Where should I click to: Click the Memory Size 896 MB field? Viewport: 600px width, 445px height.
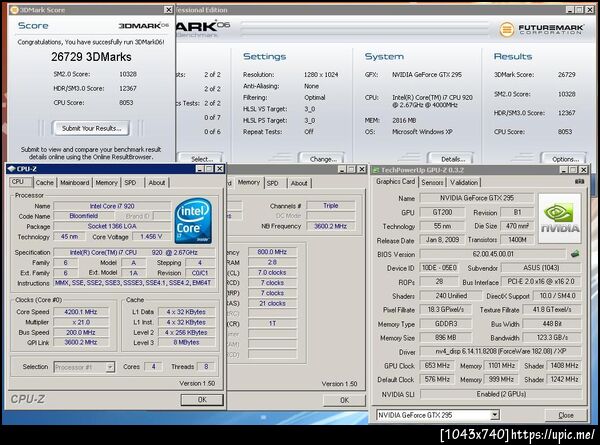click(x=445, y=338)
